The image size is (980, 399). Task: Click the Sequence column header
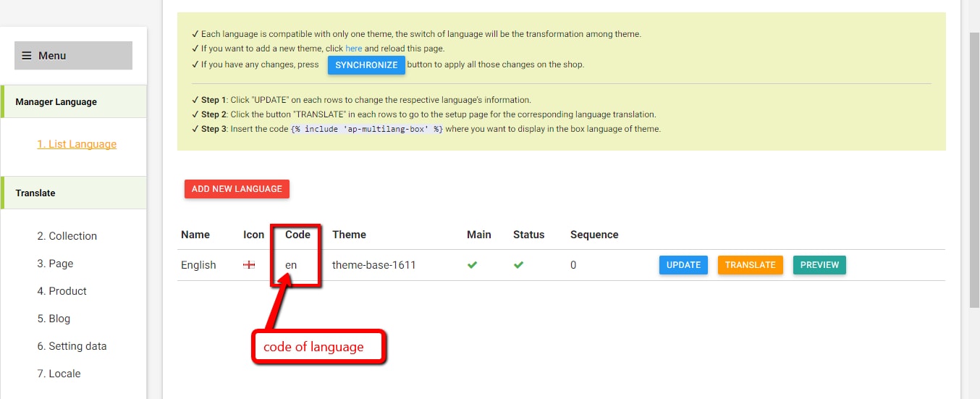pos(594,235)
